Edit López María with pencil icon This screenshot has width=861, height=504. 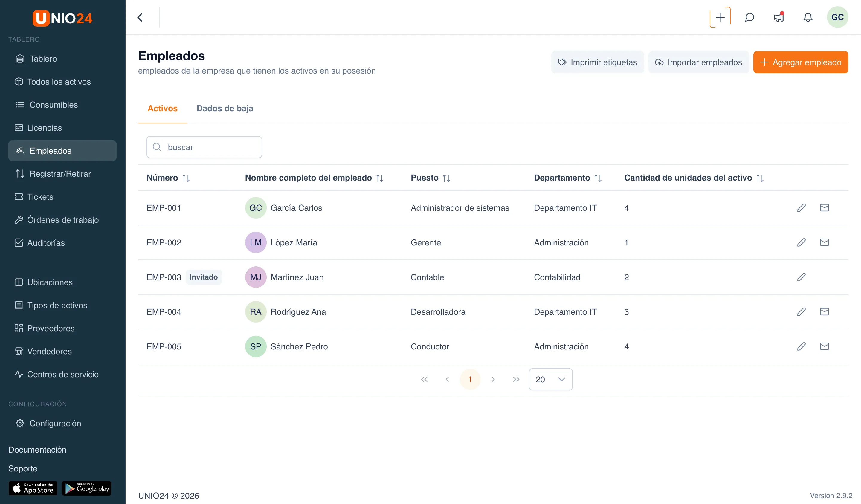[x=801, y=242]
